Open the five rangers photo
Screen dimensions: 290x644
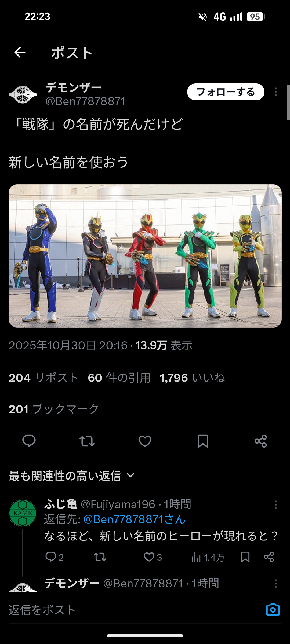[x=145, y=256]
